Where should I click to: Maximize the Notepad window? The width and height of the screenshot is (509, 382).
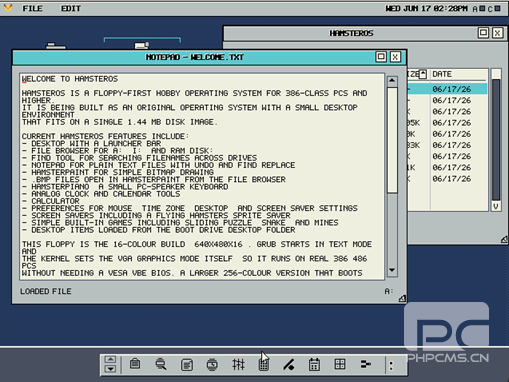tap(381, 57)
